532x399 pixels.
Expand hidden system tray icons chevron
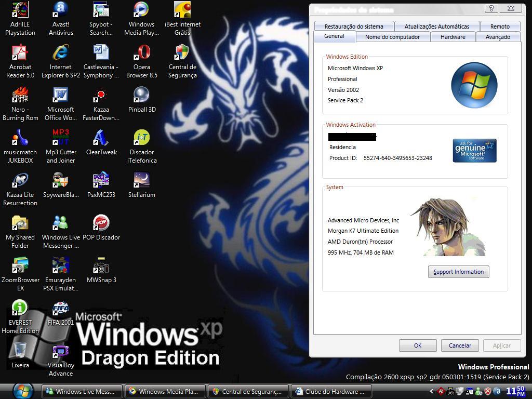tap(432, 391)
